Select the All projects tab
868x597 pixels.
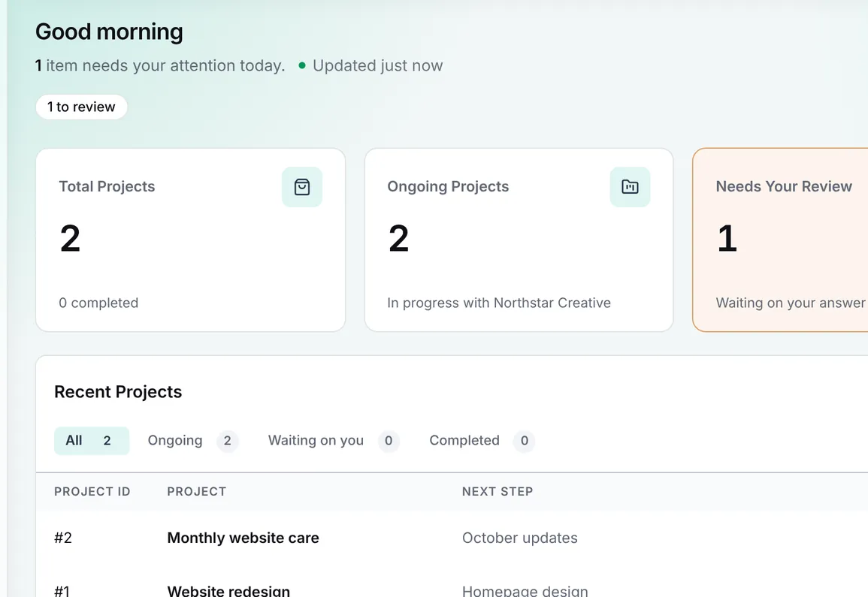click(x=92, y=440)
